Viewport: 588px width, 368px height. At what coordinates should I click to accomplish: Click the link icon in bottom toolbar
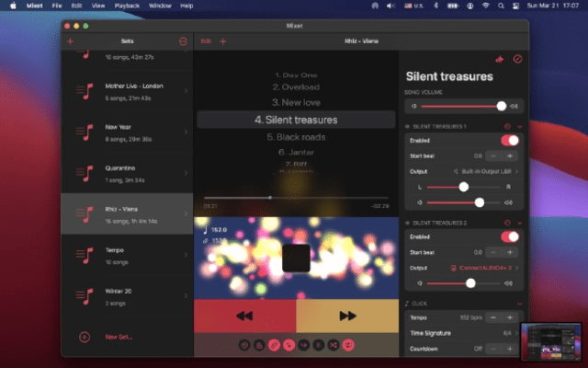[x=274, y=344]
